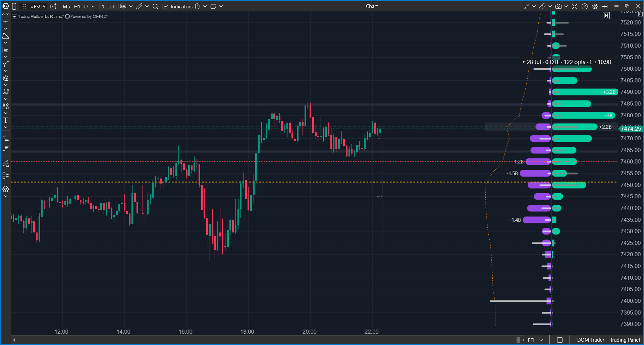Image resolution: width=644 pixels, height=345 pixels.
Task: Open the Trading Panel
Action: point(625,340)
